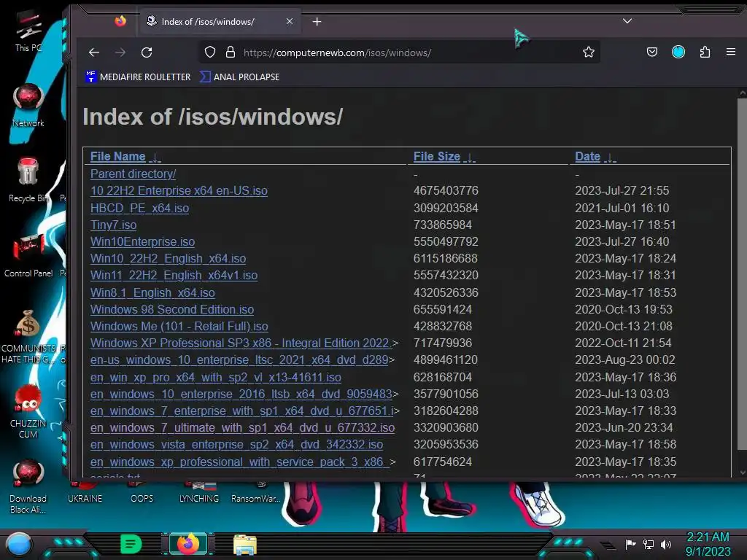Select the money bag desktop icon
The height and width of the screenshot is (560, 747).
(28, 337)
